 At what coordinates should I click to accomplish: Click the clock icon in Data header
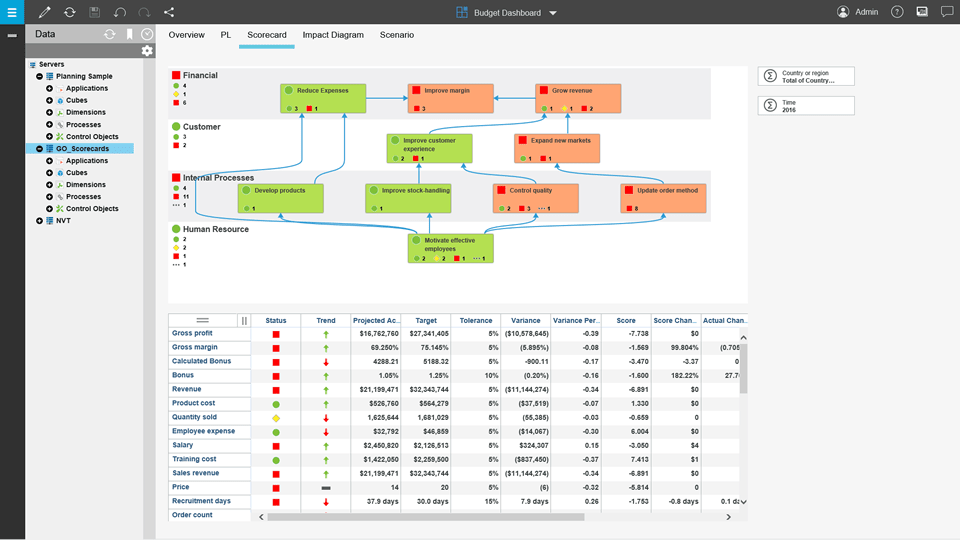pos(147,34)
